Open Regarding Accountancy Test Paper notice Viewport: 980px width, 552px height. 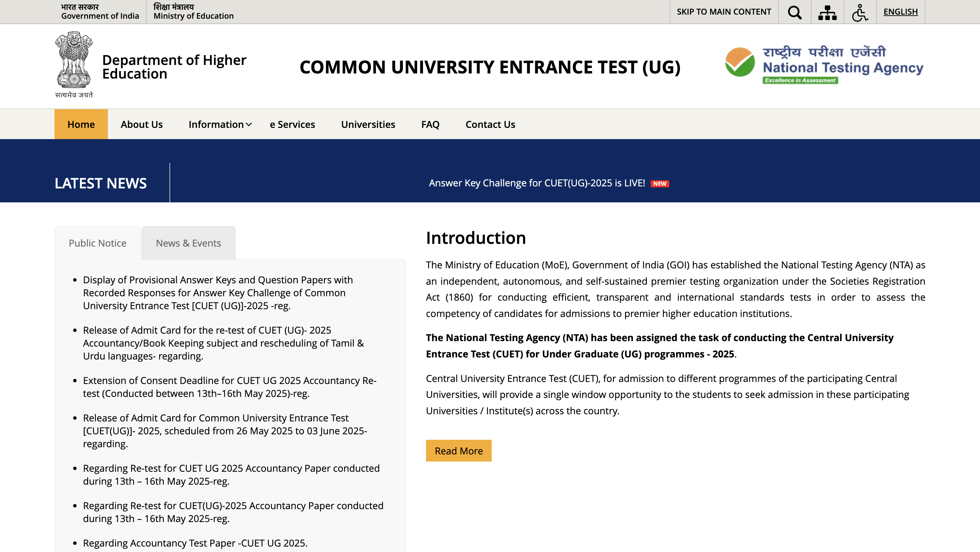195,543
